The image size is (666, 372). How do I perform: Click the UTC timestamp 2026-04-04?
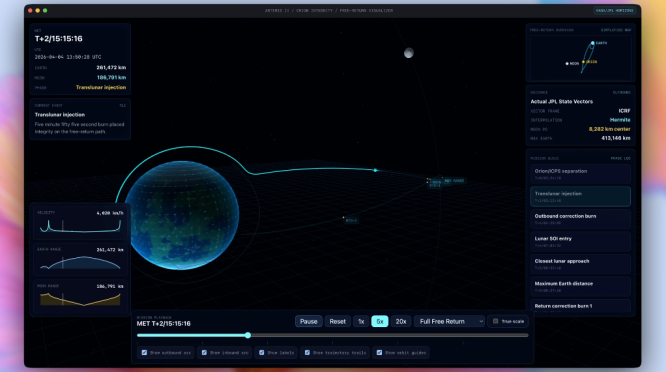tap(68, 57)
